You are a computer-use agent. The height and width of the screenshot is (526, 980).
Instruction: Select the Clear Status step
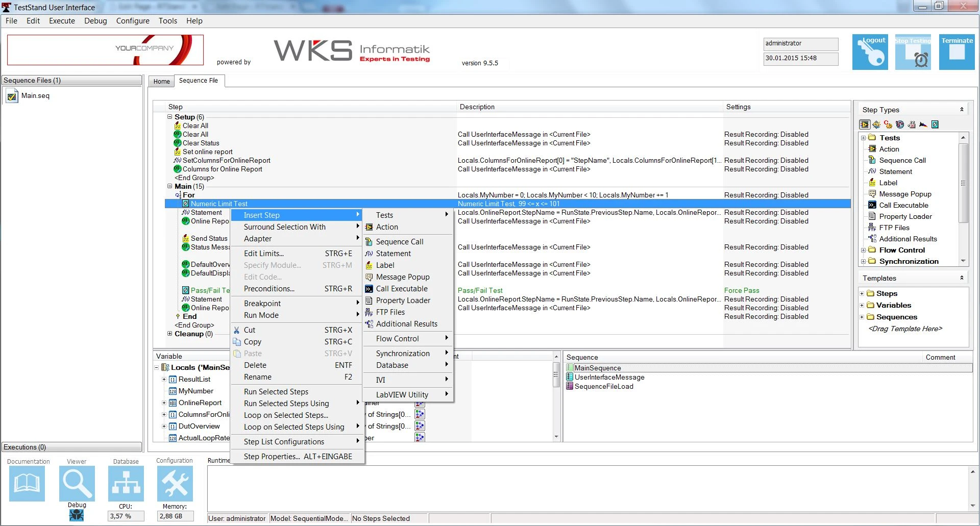coord(201,143)
